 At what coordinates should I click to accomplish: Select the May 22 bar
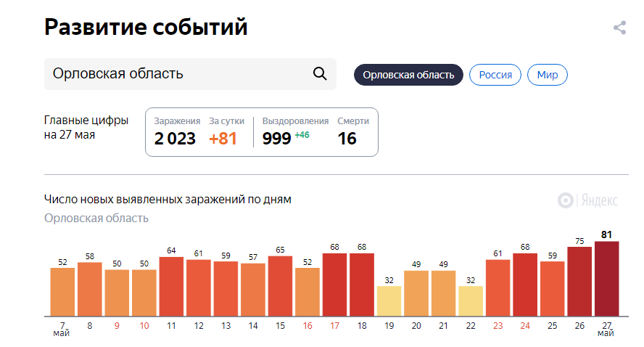point(471,301)
